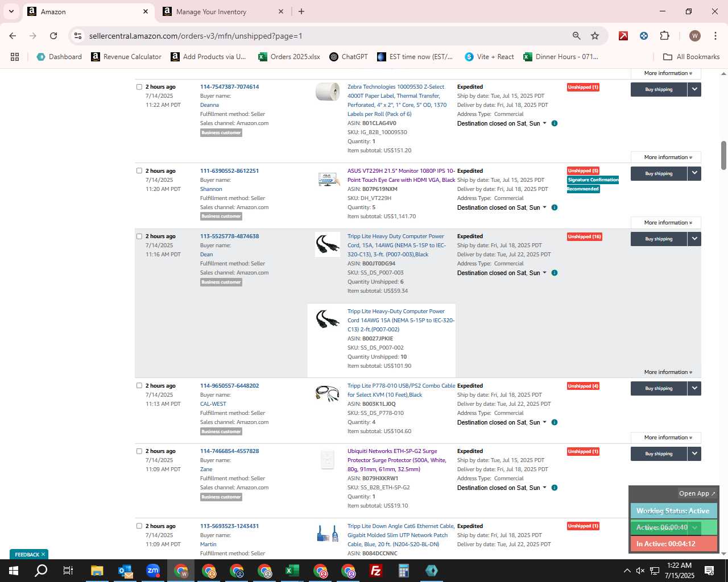Screen dimensions: 728x582
Task: Click the Zebra label roll product thumbnail
Action: coord(328,92)
